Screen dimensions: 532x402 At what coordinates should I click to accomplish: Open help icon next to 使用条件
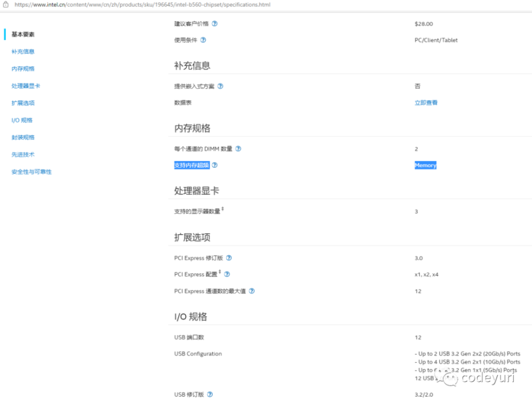coord(203,40)
